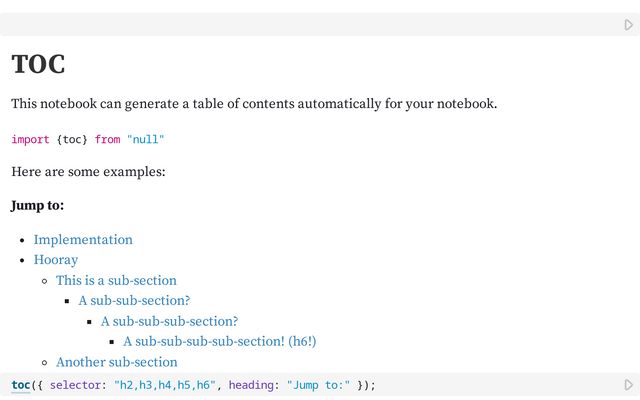Screen dimensions: 640x400
Task: Navigate to the "Another sub-section" link
Action: [x=116, y=362]
